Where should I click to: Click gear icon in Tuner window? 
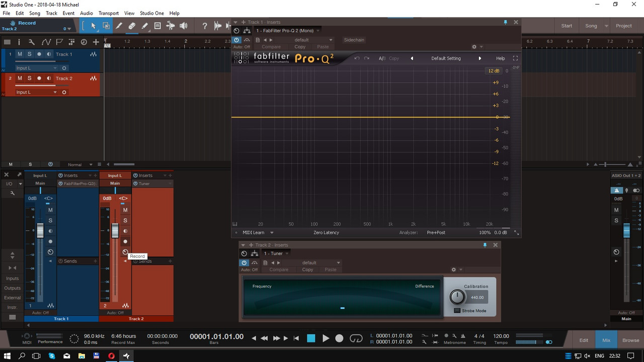click(453, 269)
